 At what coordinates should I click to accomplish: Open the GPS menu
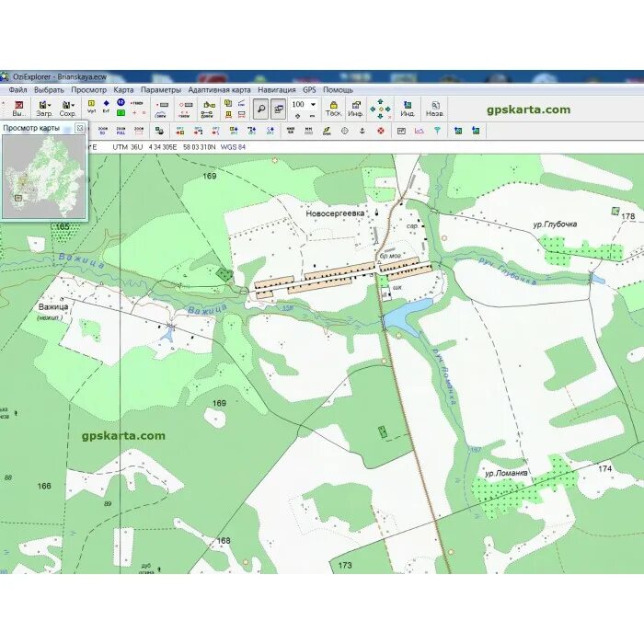[309, 89]
